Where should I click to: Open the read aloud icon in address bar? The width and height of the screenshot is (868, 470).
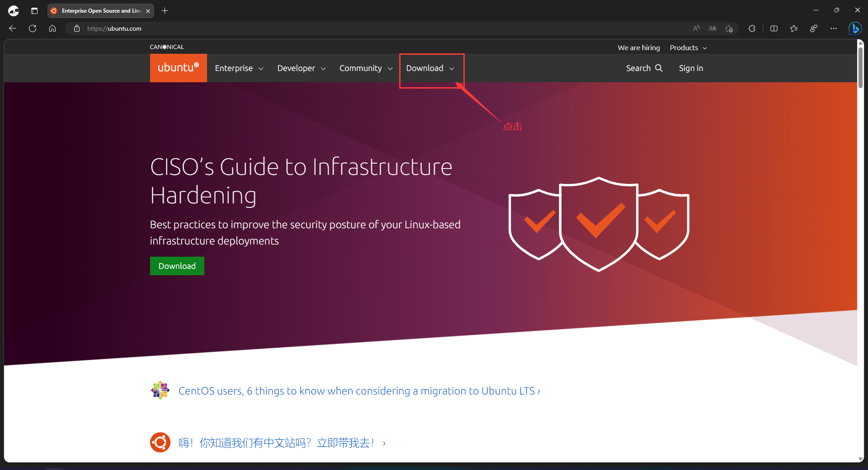point(696,28)
